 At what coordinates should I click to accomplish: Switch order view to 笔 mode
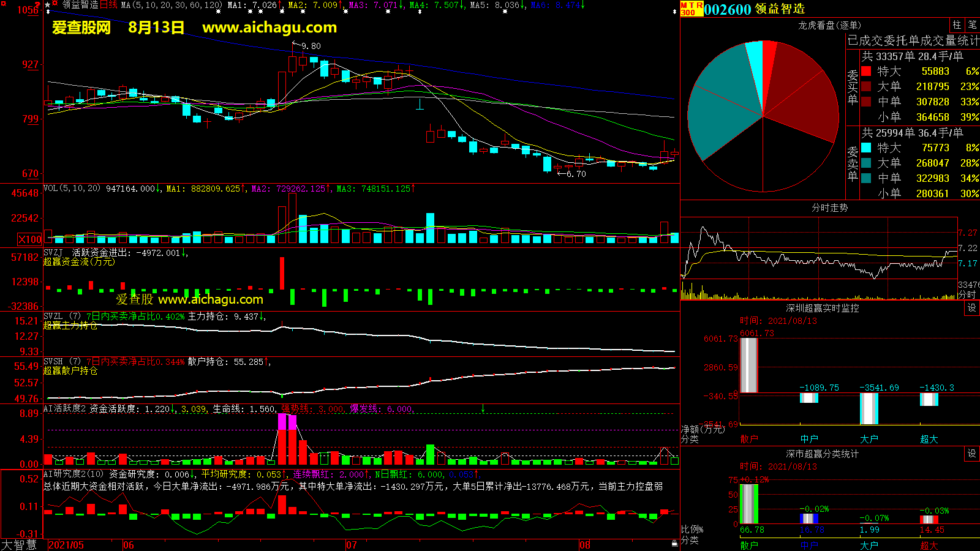[973, 25]
